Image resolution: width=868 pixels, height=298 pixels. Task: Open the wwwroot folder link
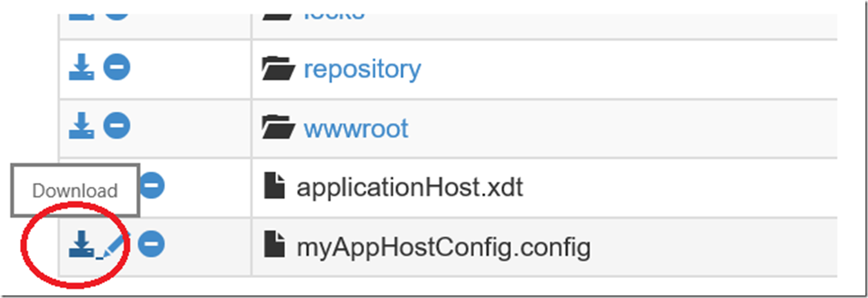tap(356, 128)
